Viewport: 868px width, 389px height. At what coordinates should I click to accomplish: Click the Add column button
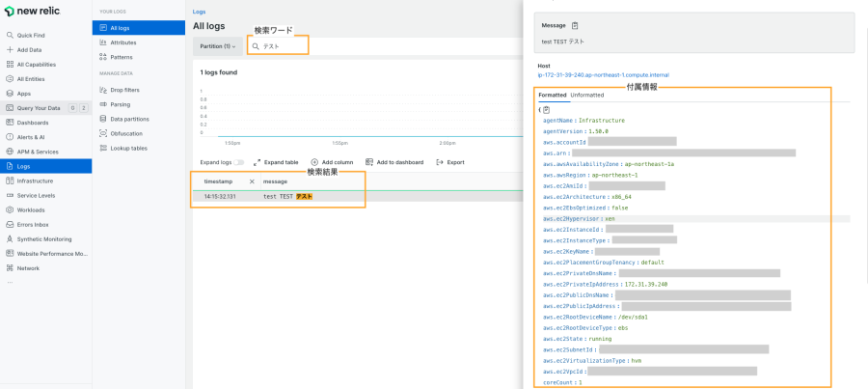(x=332, y=162)
